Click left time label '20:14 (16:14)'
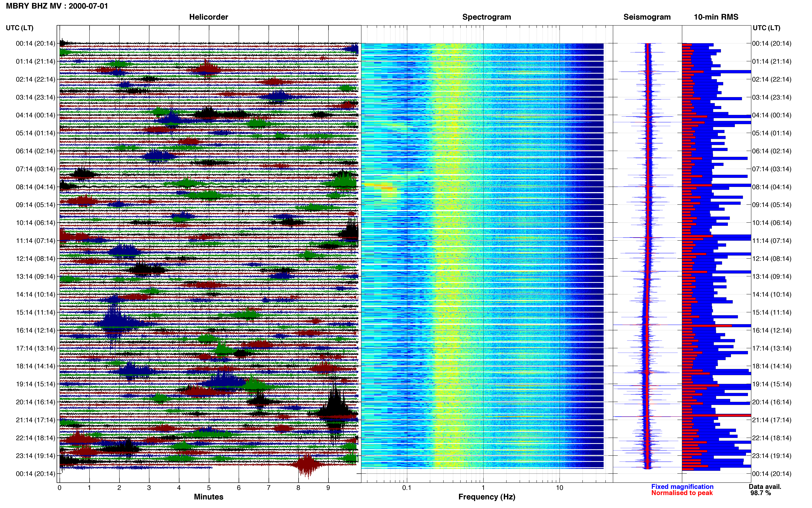 tap(35, 402)
